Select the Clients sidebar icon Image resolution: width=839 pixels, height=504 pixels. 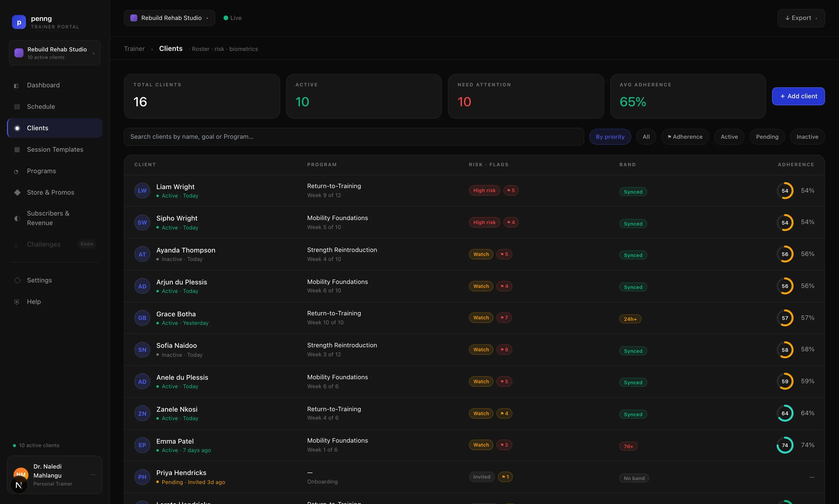(x=17, y=128)
